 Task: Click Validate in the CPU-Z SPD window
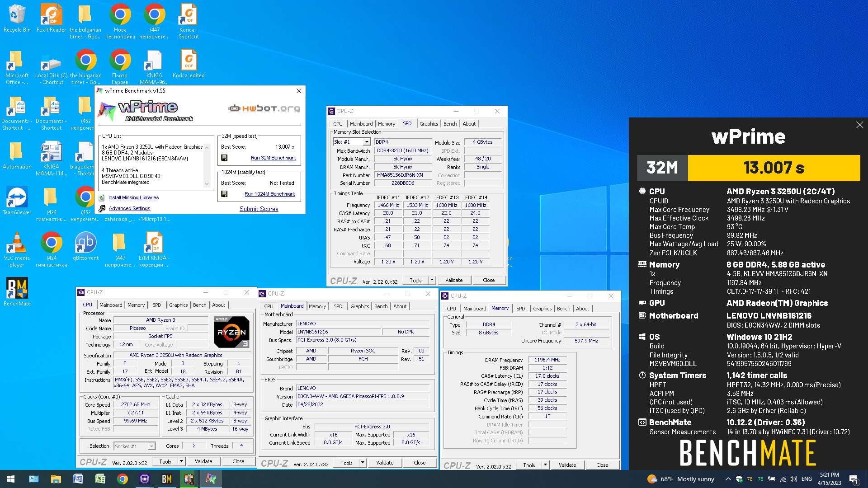454,280
